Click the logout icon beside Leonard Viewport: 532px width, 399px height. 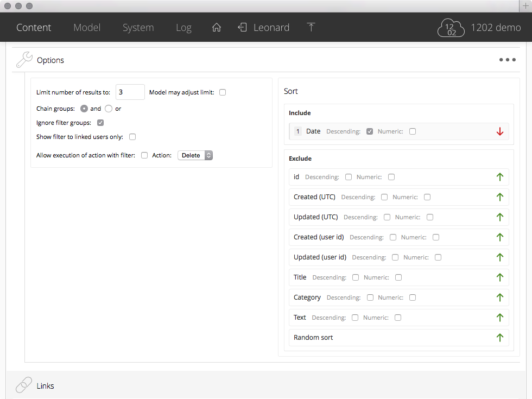243,28
